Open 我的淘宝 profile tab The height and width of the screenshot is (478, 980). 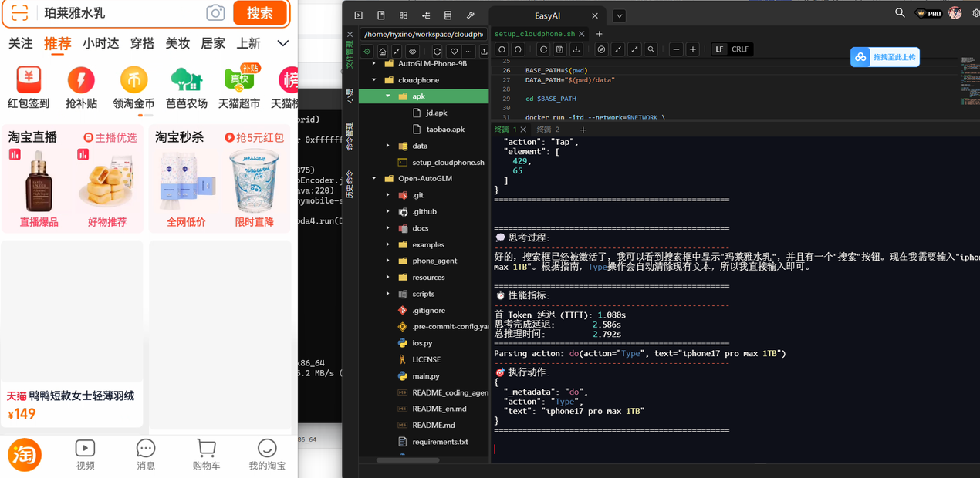pyautogui.click(x=267, y=456)
